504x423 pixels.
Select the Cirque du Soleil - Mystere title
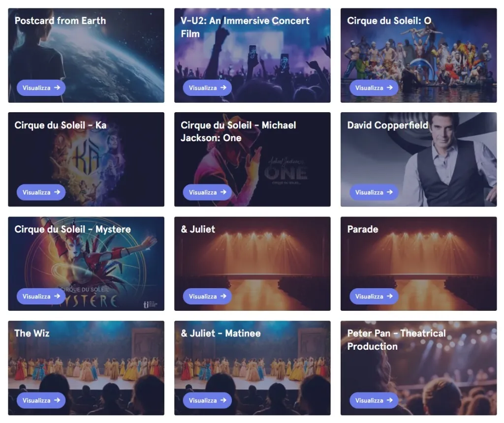pos(73,229)
